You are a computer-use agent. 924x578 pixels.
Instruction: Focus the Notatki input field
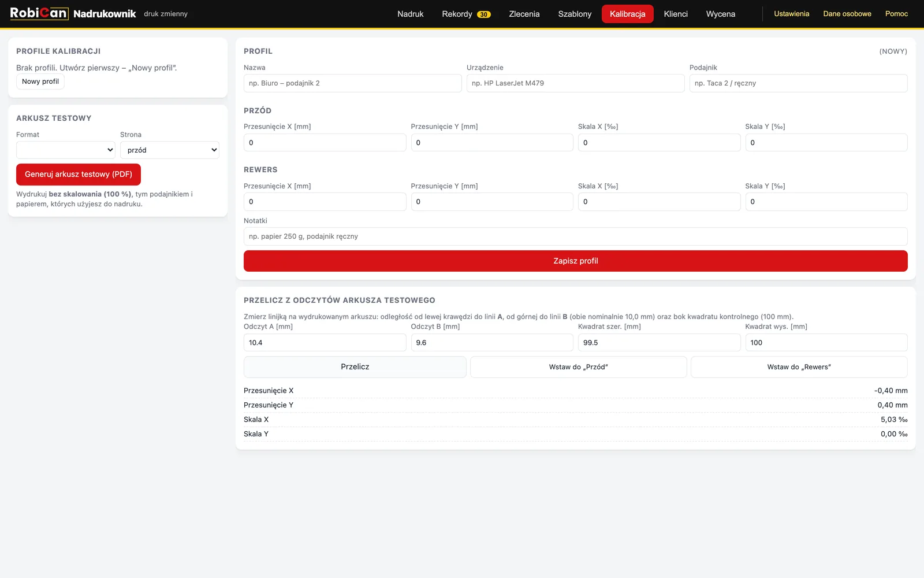click(x=576, y=236)
